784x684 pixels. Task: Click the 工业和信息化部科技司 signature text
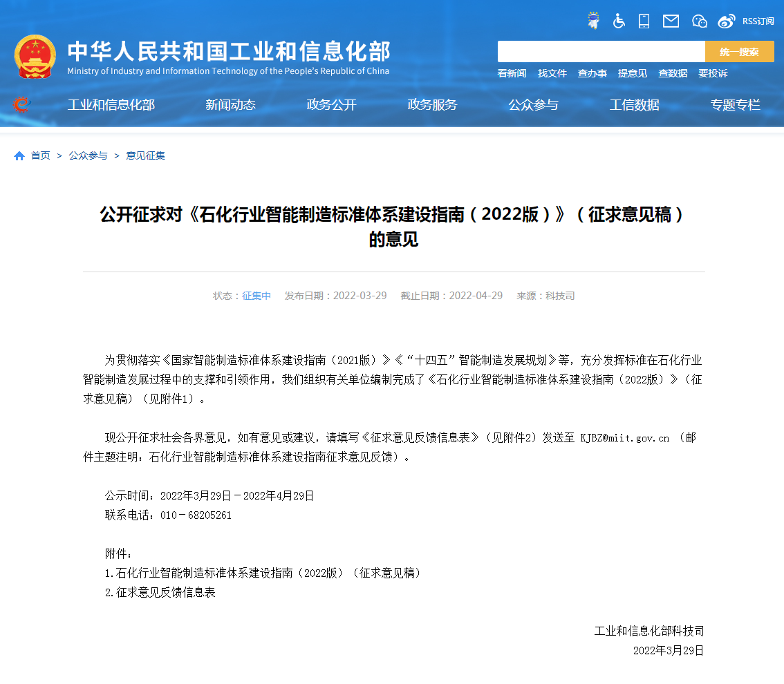pos(649,631)
